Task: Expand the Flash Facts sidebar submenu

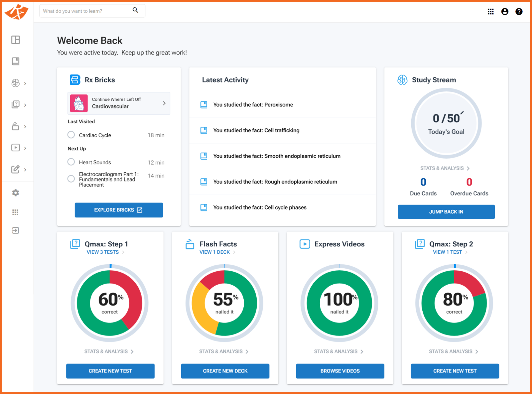Action: point(19,126)
